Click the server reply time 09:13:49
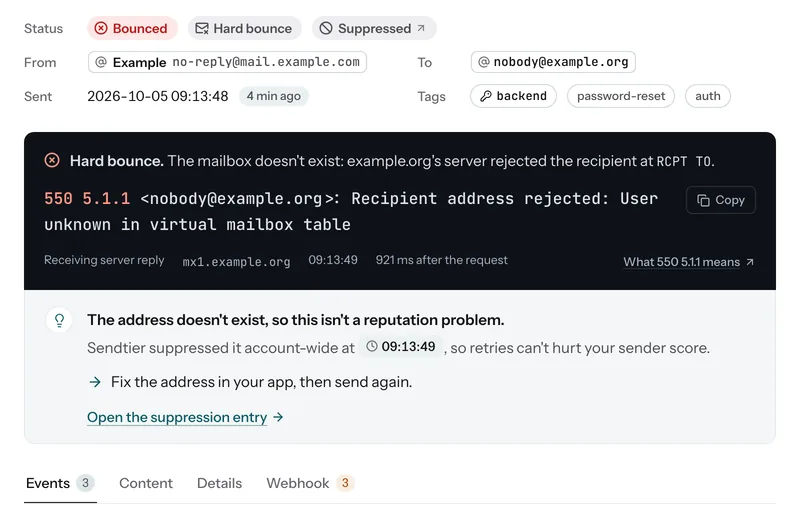The height and width of the screenshot is (514, 800). pos(333,260)
